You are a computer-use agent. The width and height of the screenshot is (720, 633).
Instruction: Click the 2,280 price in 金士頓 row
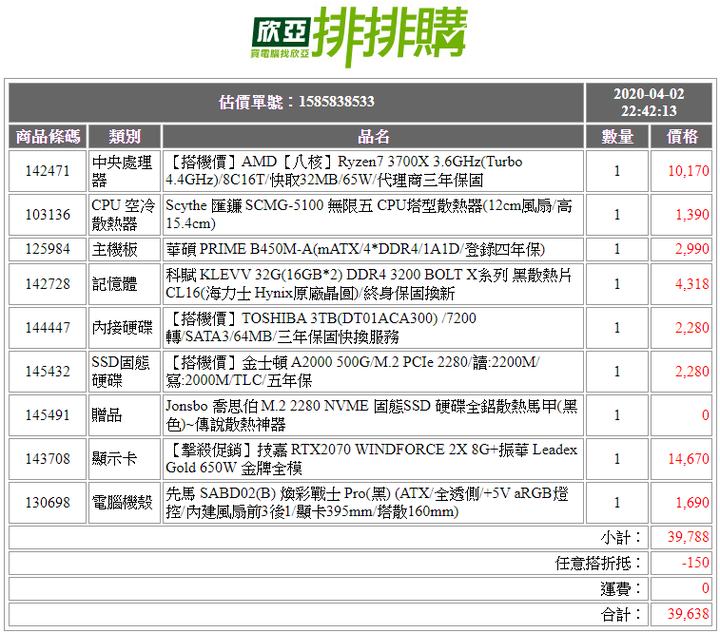[692, 371]
